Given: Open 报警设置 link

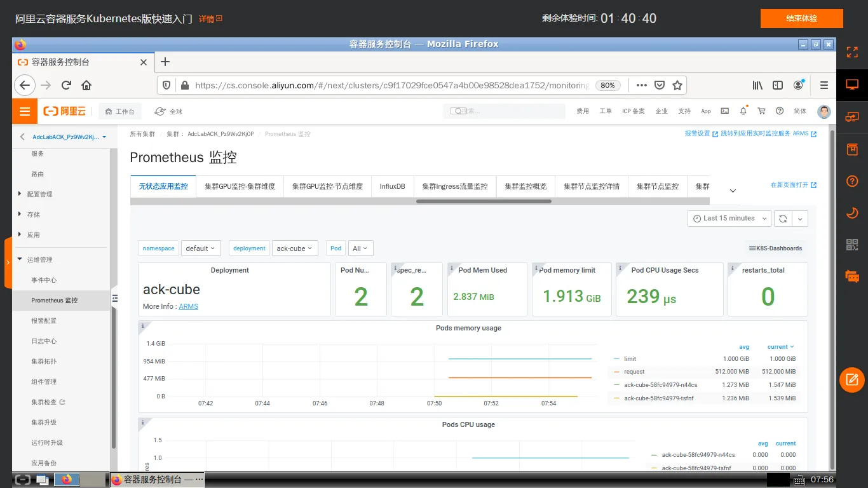Looking at the screenshot, I should (701, 133).
